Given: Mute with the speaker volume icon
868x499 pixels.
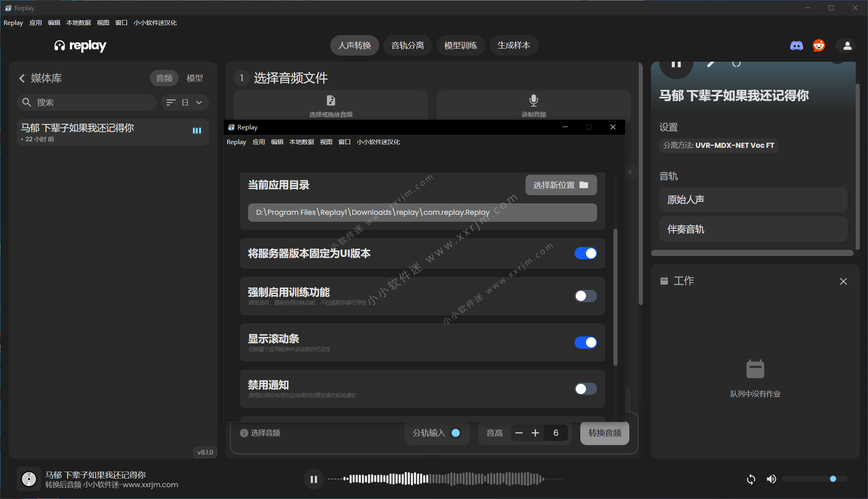Looking at the screenshot, I should tap(771, 479).
